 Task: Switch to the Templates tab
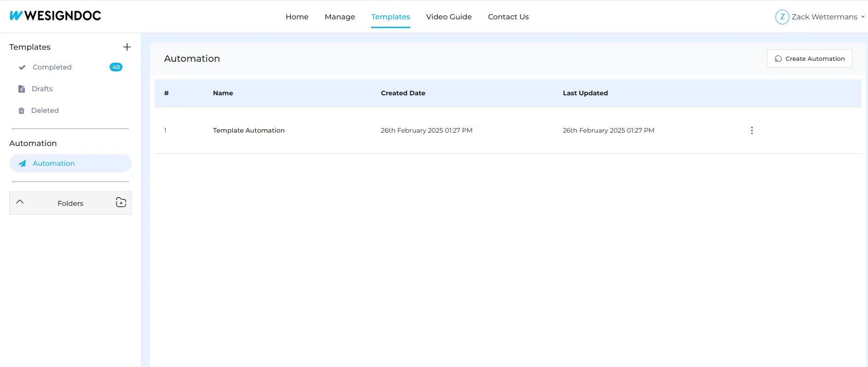390,17
